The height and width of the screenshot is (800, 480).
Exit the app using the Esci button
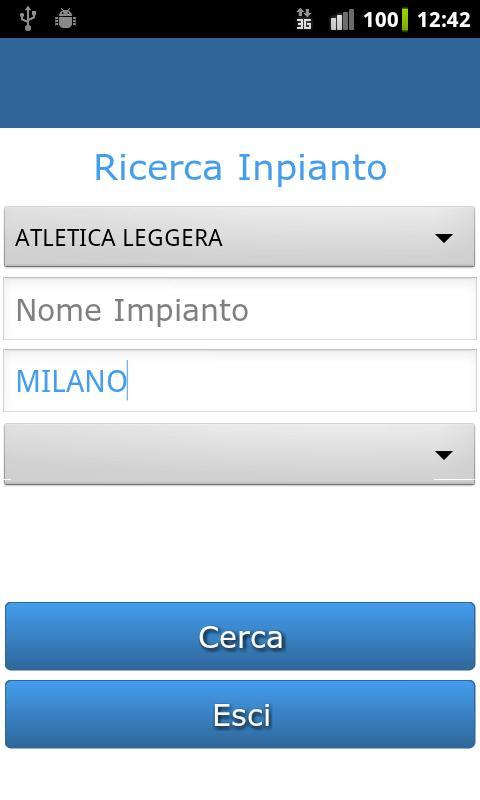pos(240,714)
